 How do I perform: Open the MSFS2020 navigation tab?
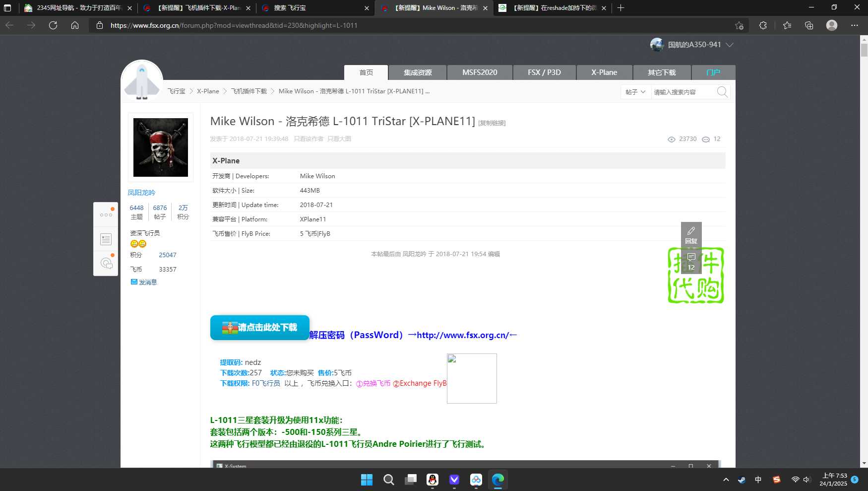point(480,72)
